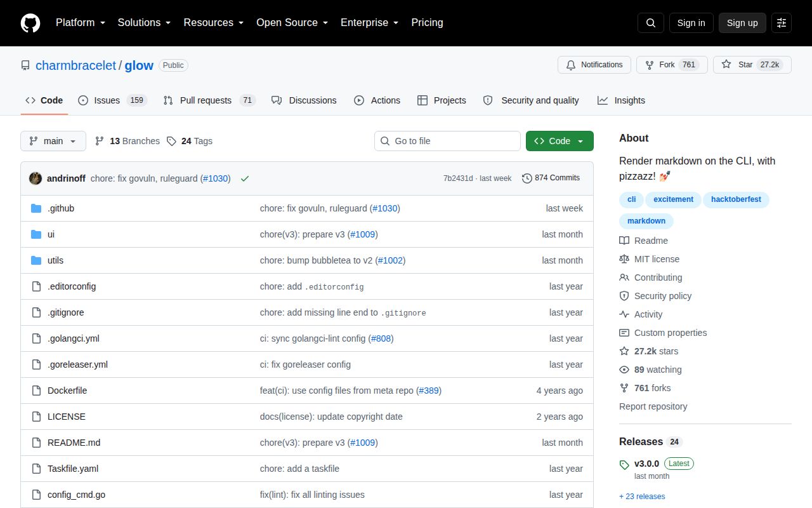Expand the Enterprise menu
Image resolution: width=812 pixels, height=508 pixels.
tap(369, 23)
